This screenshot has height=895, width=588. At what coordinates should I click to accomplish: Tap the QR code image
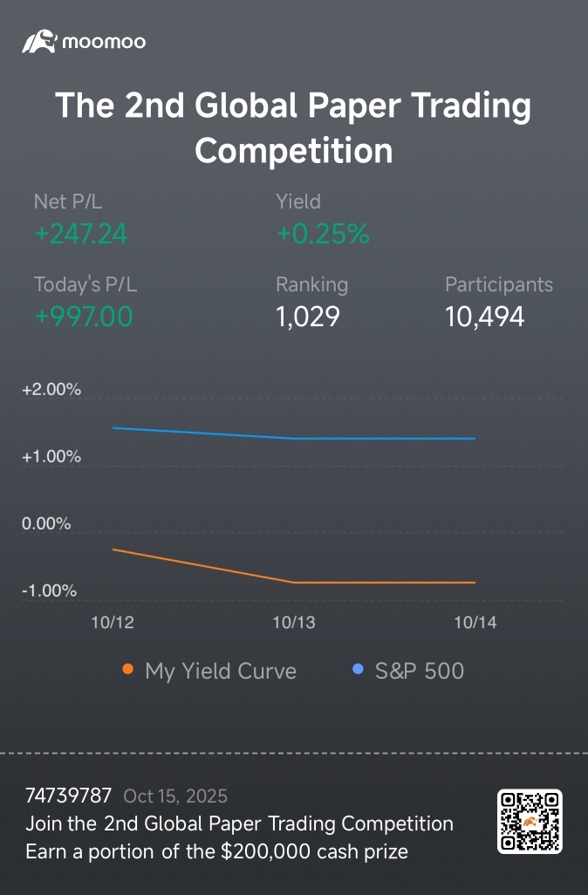coord(530,821)
